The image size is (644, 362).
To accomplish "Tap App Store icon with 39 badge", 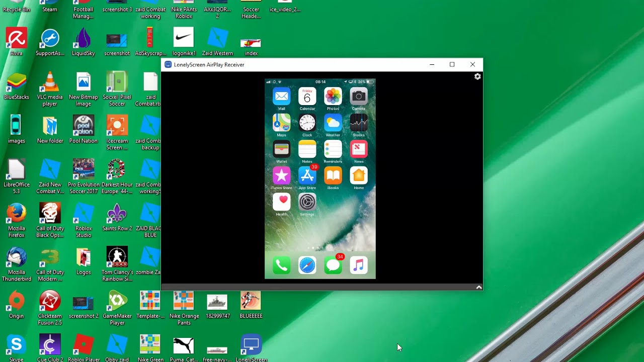I will tap(307, 175).
